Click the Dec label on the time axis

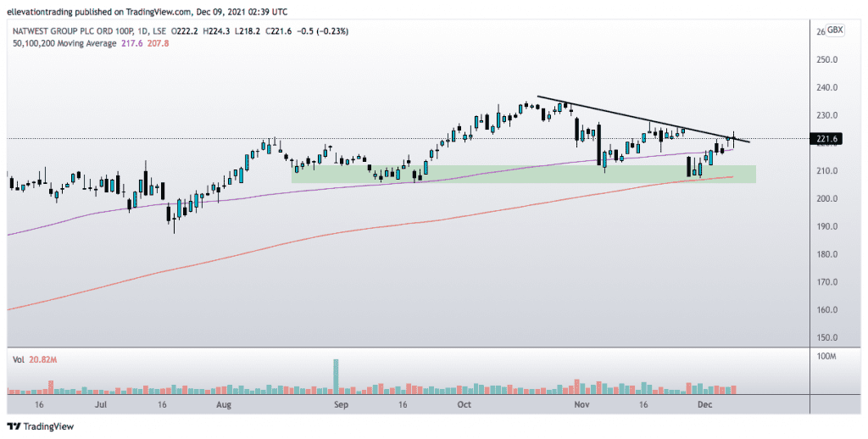[x=704, y=405]
